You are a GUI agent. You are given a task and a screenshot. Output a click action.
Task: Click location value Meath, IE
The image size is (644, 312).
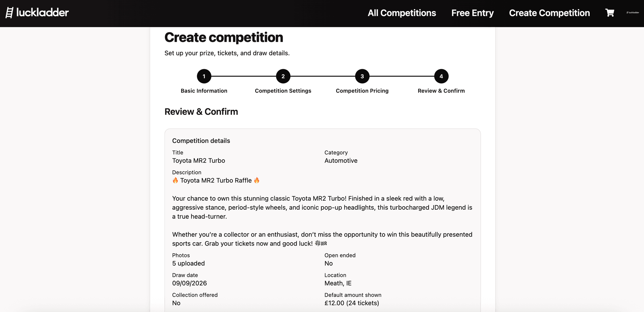coord(338,283)
